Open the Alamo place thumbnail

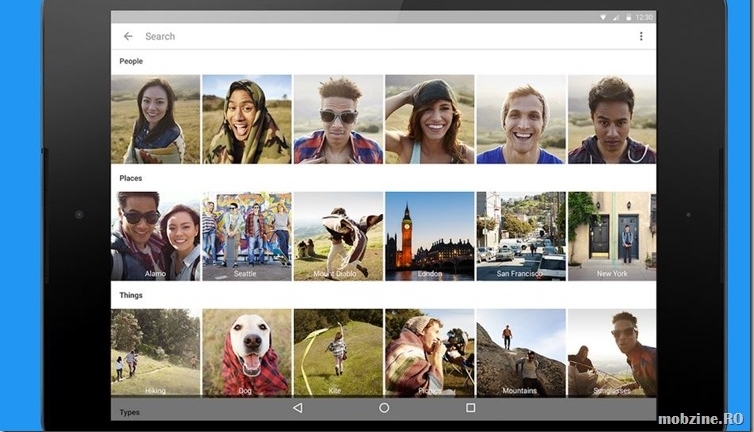(155, 236)
